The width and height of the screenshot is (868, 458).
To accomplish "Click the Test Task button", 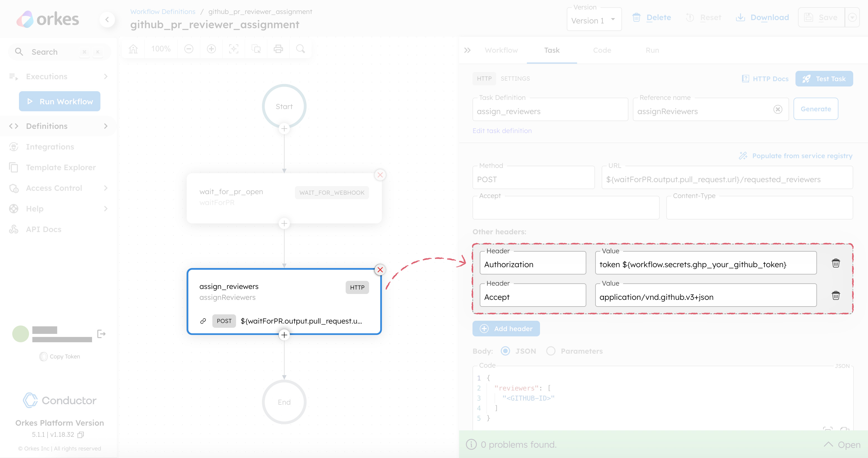I will click(824, 79).
